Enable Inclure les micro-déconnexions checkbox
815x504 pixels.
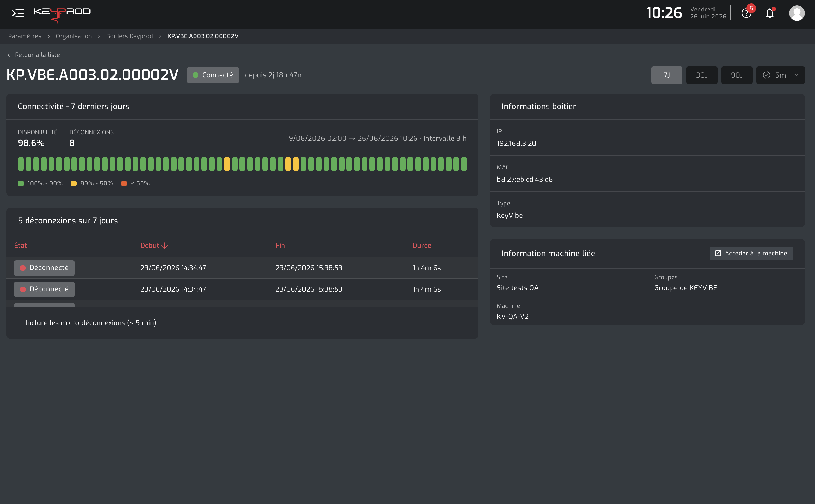[x=19, y=323]
